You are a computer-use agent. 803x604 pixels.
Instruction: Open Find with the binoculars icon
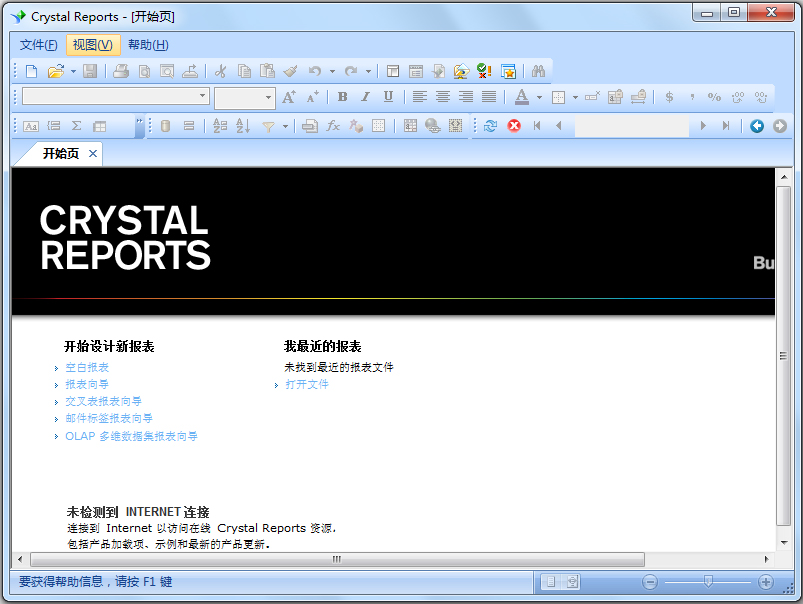pos(539,71)
